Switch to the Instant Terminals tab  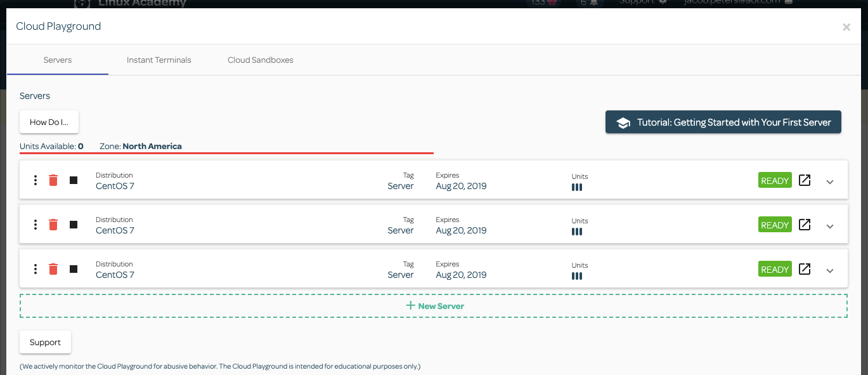coord(159,60)
